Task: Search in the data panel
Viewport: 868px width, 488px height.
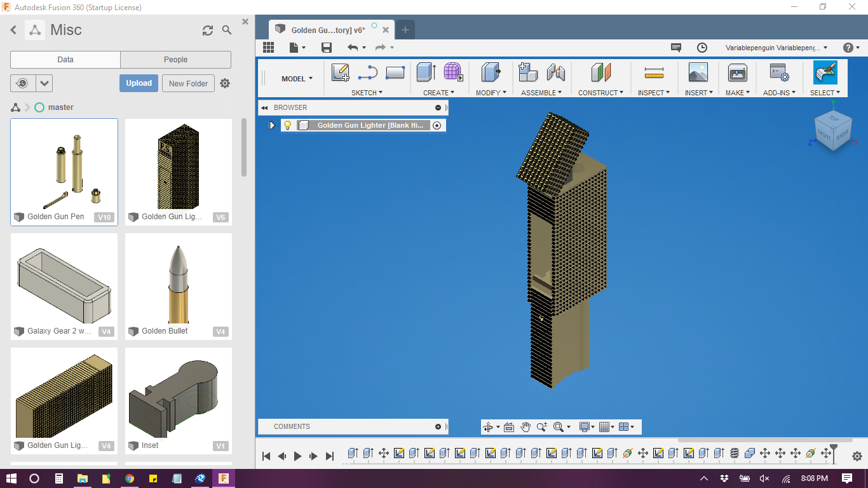Action: click(x=227, y=30)
